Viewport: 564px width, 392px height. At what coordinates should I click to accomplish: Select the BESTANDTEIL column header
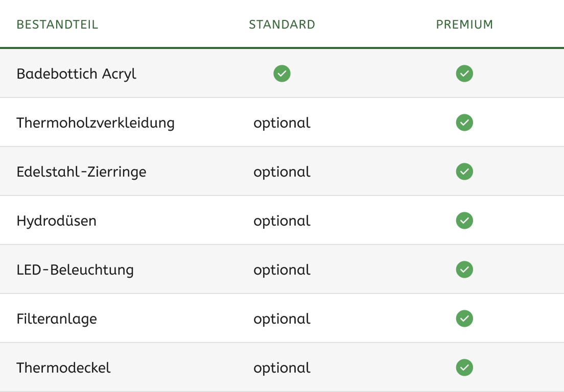click(x=57, y=24)
